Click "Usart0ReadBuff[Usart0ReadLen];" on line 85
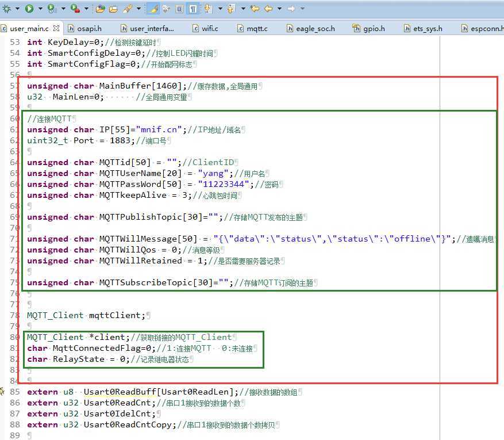The width and height of the screenshot is (504, 440). (161, 392)
